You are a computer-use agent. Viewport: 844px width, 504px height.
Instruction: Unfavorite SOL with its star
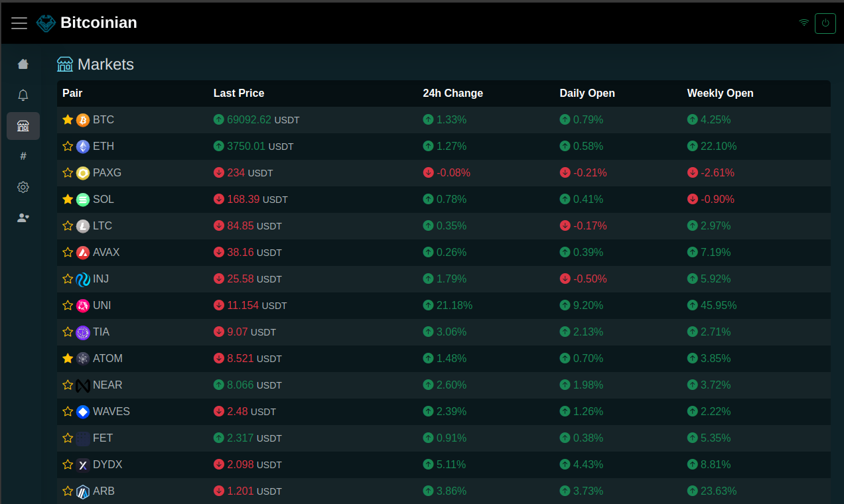(x=68, y=199)
